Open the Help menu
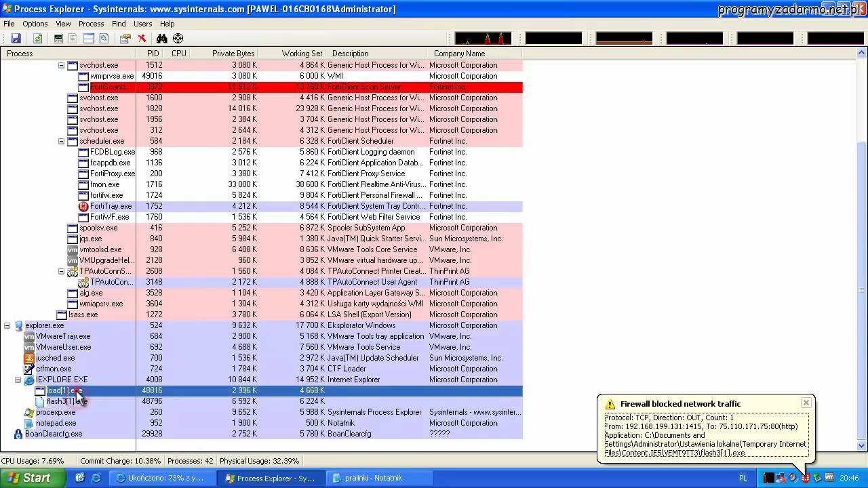Screen dimensions: 868x488 [167, 24]
